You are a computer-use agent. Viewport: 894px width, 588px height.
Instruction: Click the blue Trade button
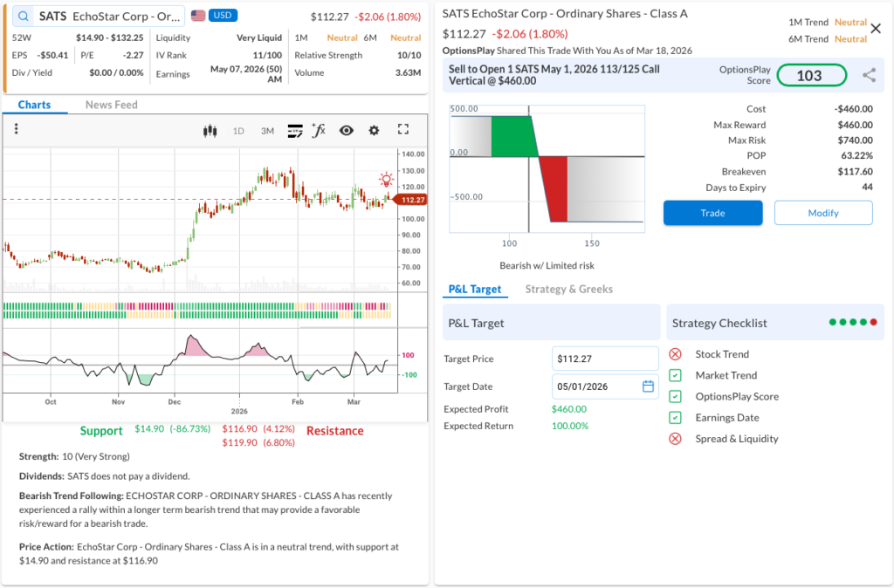pos(712,213)
